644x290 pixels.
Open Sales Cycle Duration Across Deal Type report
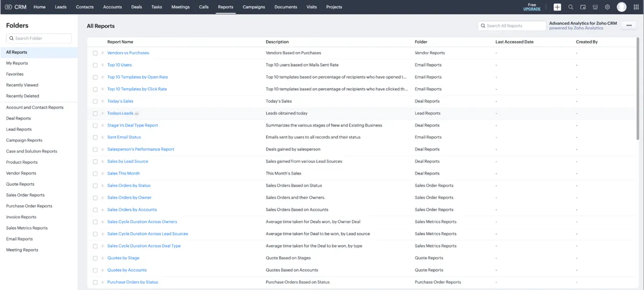(x=144, y=246)
